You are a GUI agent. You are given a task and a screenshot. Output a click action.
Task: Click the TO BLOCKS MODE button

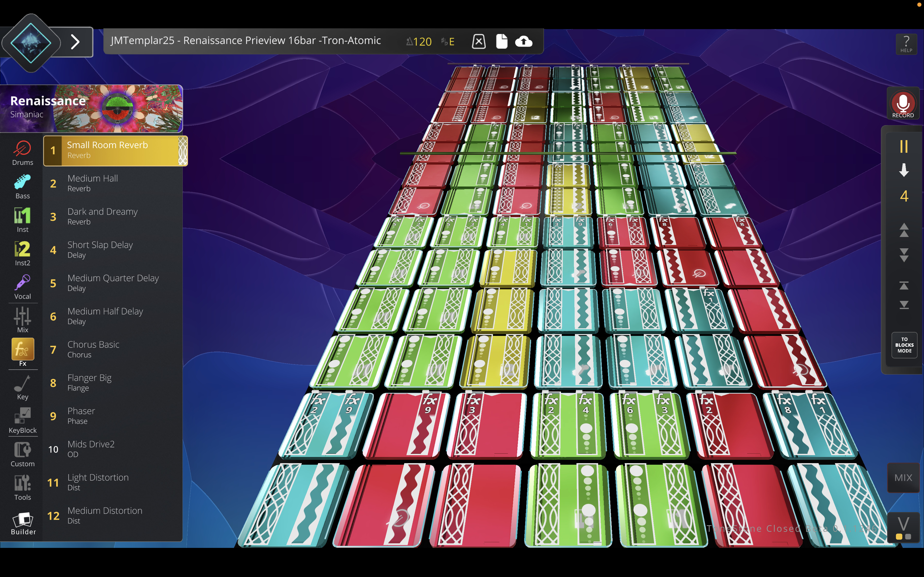[x=904, y=345]
